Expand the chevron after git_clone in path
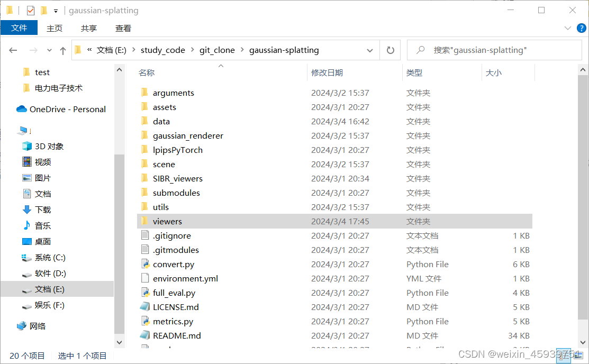The image size is (589, 364). (242, 50)
